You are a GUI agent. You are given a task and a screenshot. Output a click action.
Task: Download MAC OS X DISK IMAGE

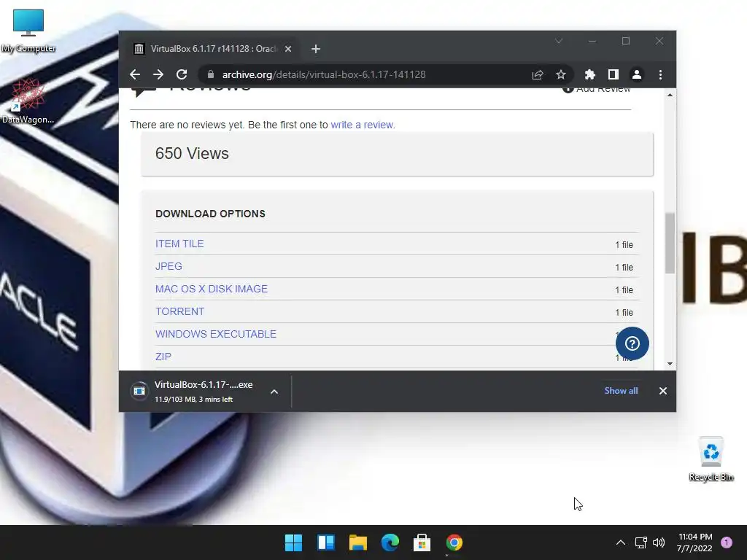coord(211,289)
